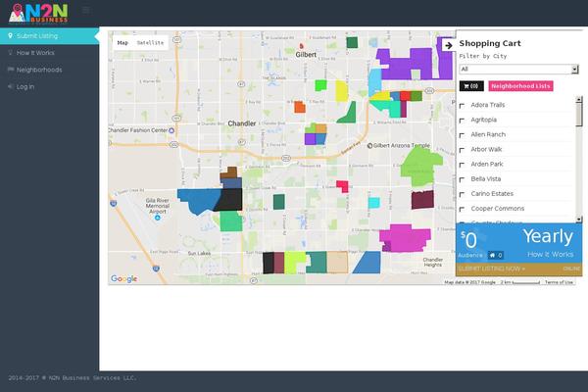Click the Gila River Memorial Airport marker
The width and height of the screenshot is (588, 392).
click(158, 218)
